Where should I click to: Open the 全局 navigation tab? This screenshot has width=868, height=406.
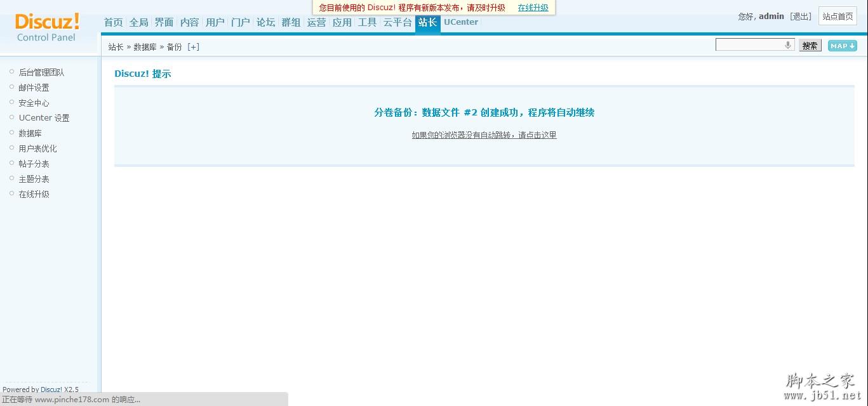138,22
